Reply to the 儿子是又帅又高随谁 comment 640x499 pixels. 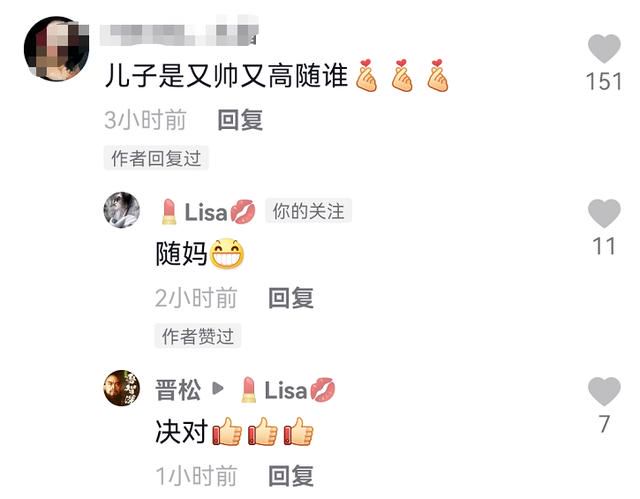point(240,120)
